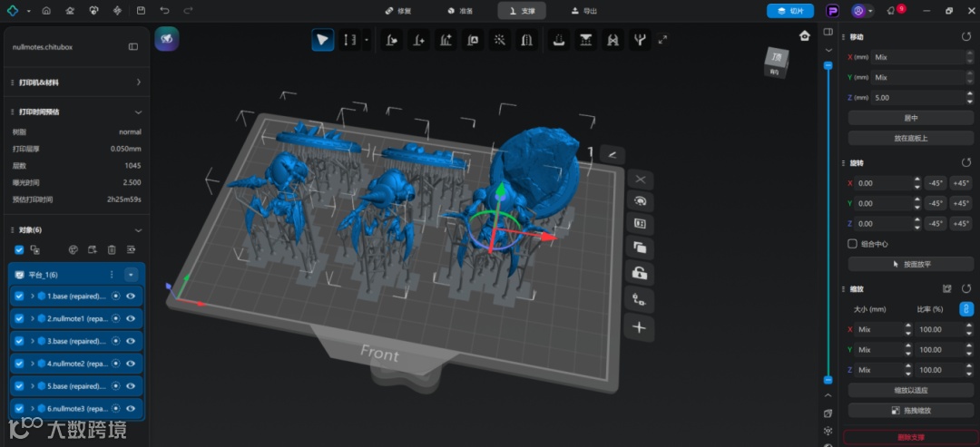Toggle the uniform scale lock link icon
This screenshot has width=980, height=447.
tap(966, 309)
